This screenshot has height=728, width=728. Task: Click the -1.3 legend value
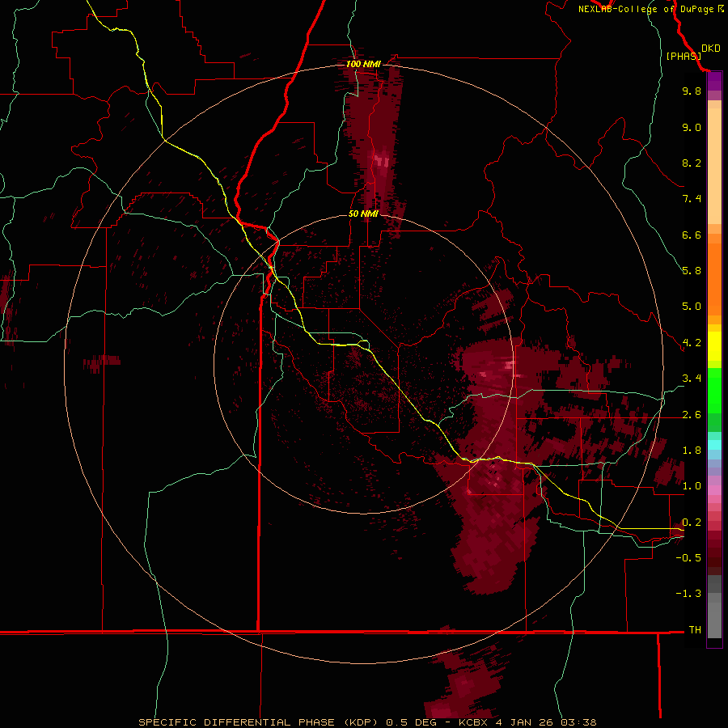[688, 594]
